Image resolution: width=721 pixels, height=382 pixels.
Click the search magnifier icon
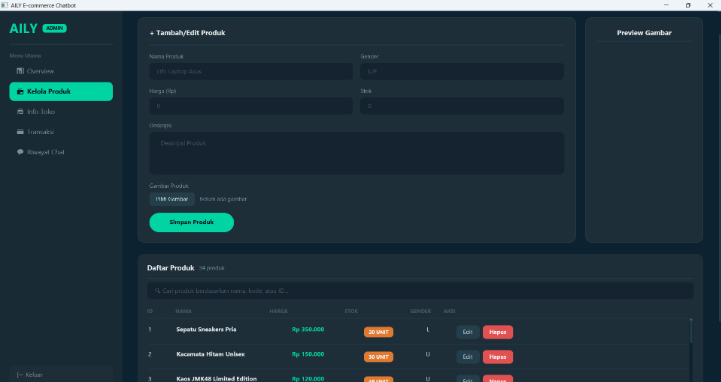[157, 291]
